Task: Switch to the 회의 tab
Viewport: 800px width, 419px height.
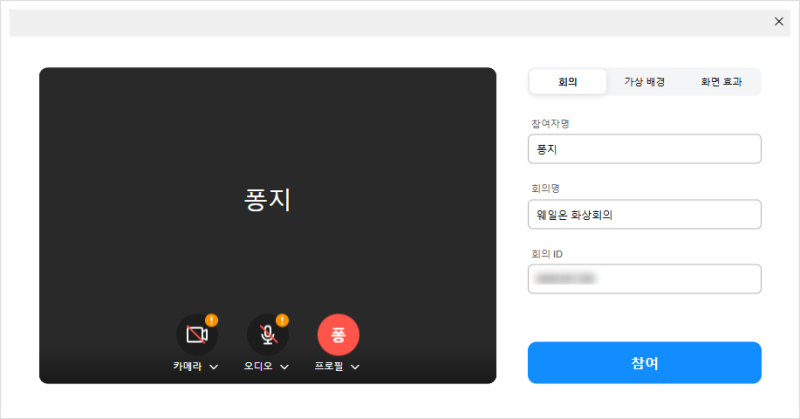Action: pyautogui.click(x=568, y=82)
